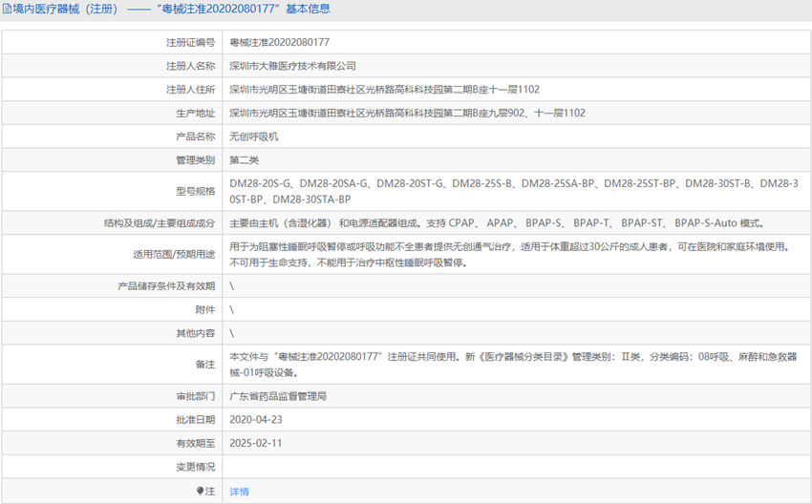812x504 pixels.
Task: Click the 注册人名称 label
Action: point(190,66)
